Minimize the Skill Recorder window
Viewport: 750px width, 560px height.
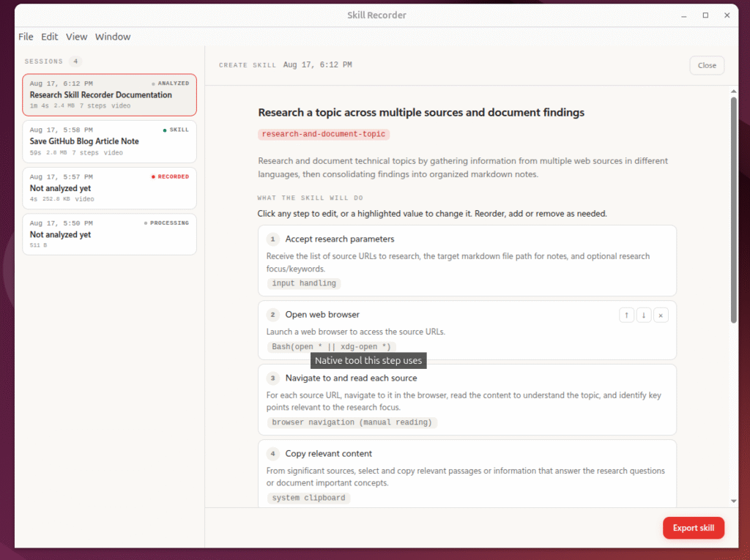(x=683, y=15)
